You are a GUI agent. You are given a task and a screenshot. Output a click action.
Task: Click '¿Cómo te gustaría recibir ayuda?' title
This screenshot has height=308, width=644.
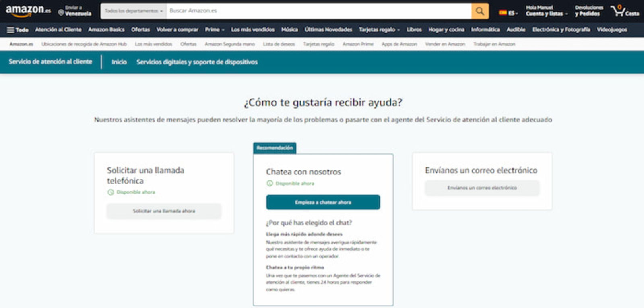coord(323,103)
